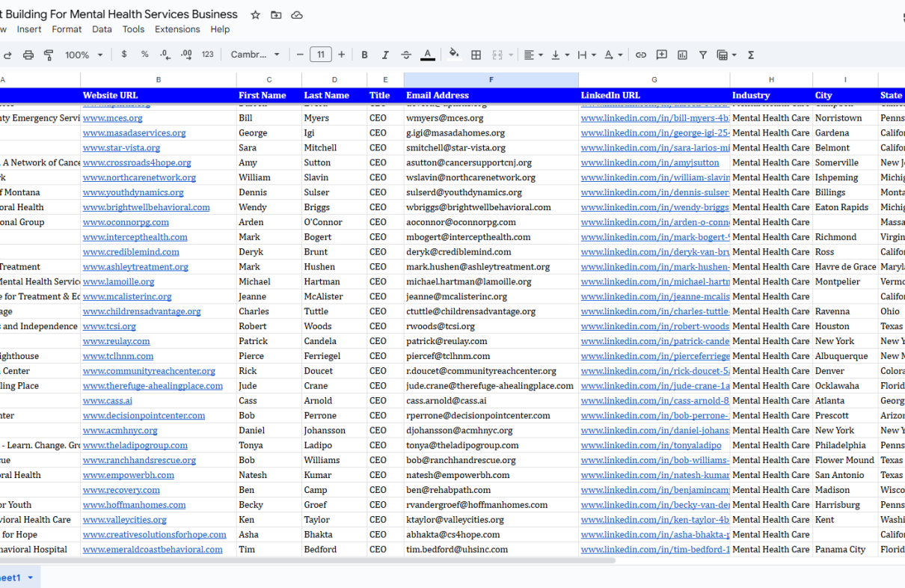Open the www.mces.org website link
This screenshot has height=588, width=905.
coord(113,118)
